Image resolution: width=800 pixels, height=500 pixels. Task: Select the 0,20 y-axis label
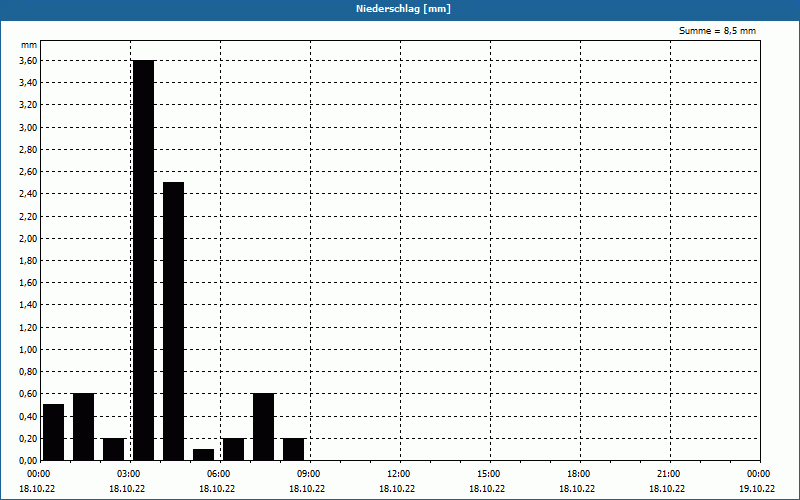pyautogui.click(x=28, y=438)
